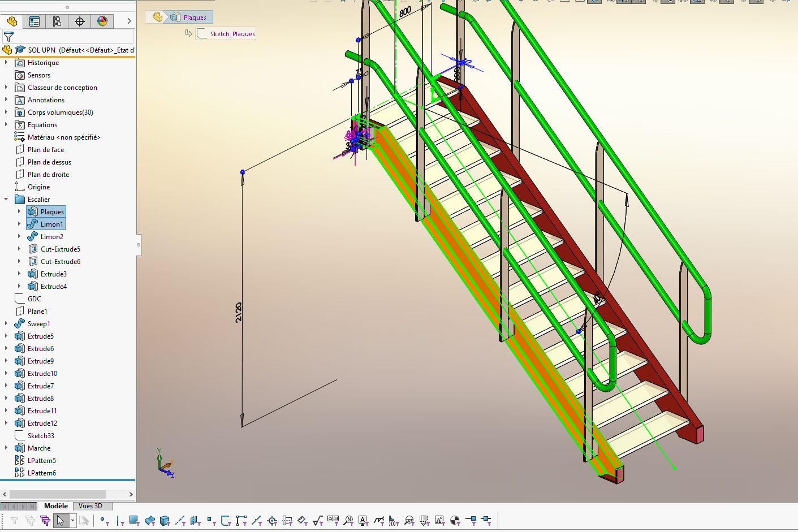The height and width of the screenshot is (532, 798).
Task: Click the Filter Notes/Balloons icon
Action: 348,520
